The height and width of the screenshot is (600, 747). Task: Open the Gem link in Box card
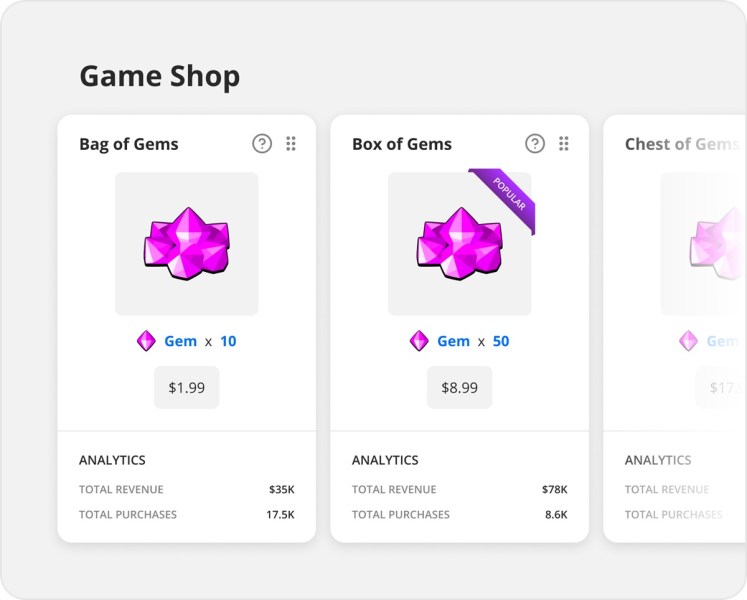tap(454, 341)
